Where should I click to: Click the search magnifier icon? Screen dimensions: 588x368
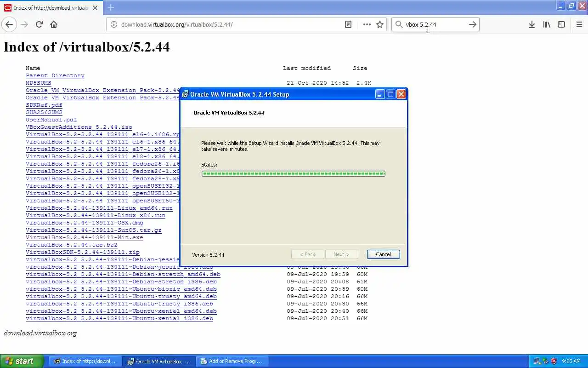coord(399,24)
